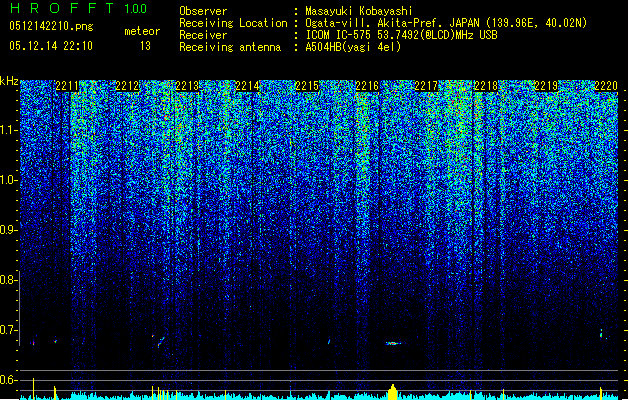Image resolution: width=629 pixels, height=400 pixels.
Task: Click antenna value A504HB(yagi 4el)
Action: tap(353, 47)
